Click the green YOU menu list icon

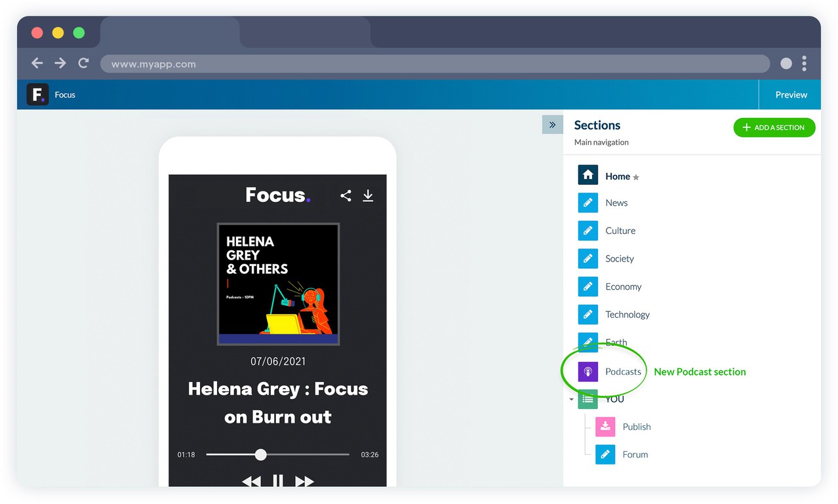(x=588, y=399)
